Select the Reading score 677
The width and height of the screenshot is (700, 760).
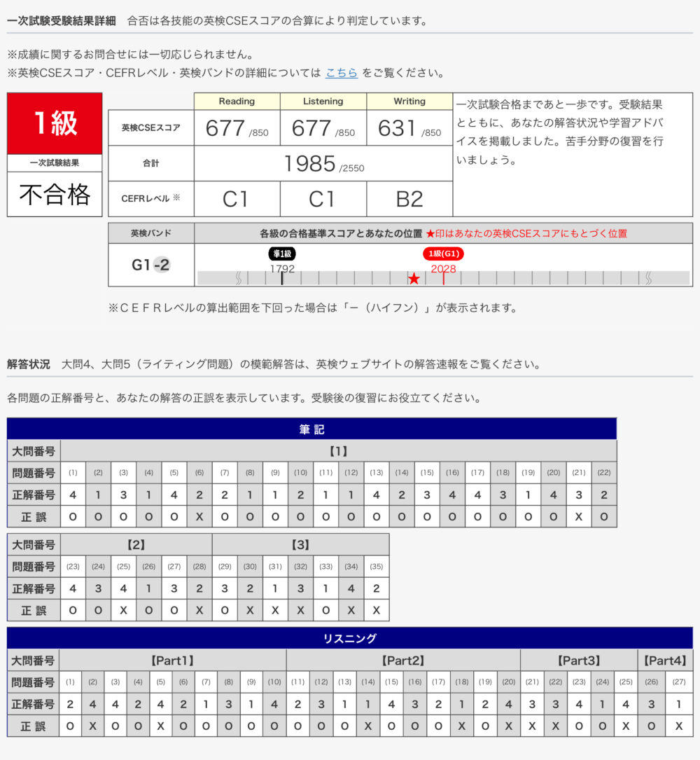coord(225,128)
